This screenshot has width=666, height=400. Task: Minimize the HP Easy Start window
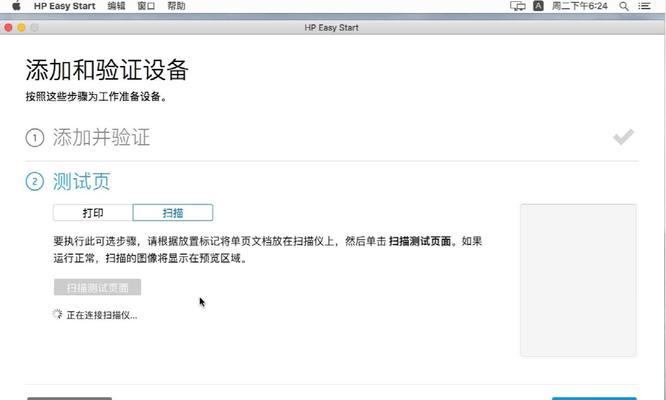(x=21, y=28)
